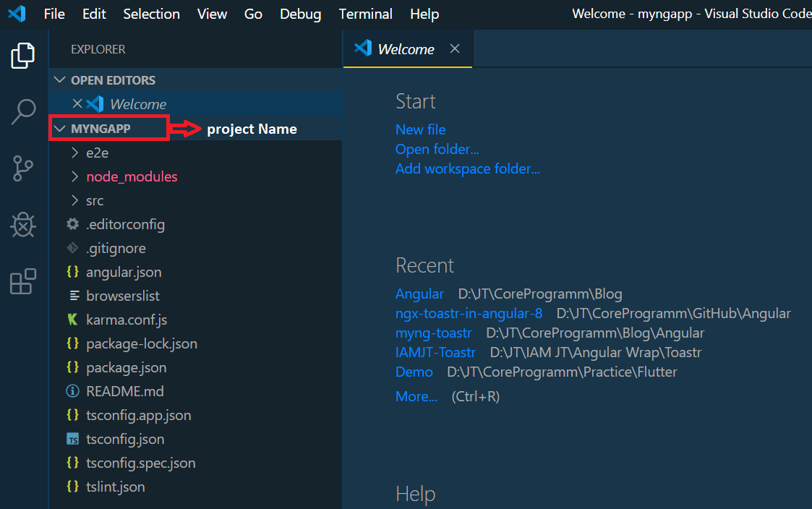The width and height of the screenshot is (812, 509).
Task: Click the Run and Debug icon
Action: click(24, 225)
